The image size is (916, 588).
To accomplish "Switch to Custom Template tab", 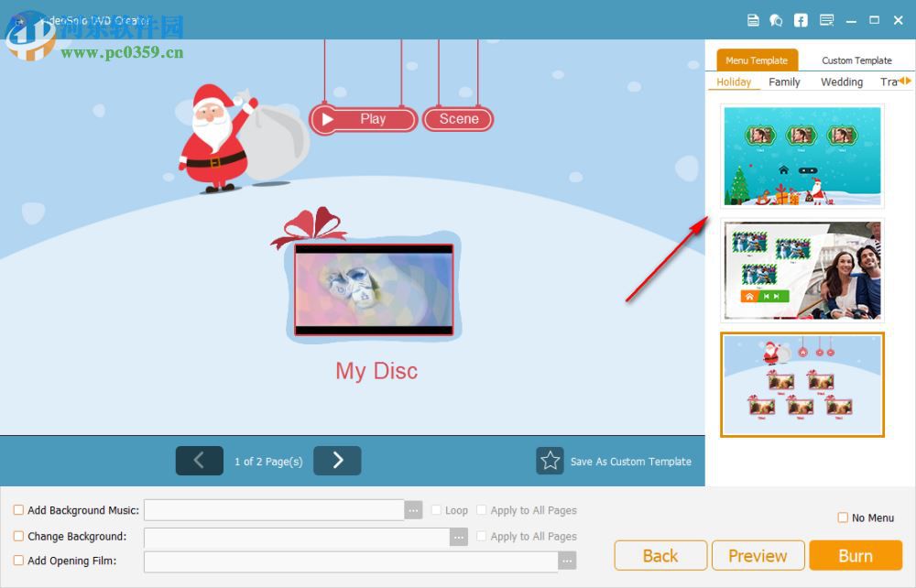I will (x=856, y=60).
